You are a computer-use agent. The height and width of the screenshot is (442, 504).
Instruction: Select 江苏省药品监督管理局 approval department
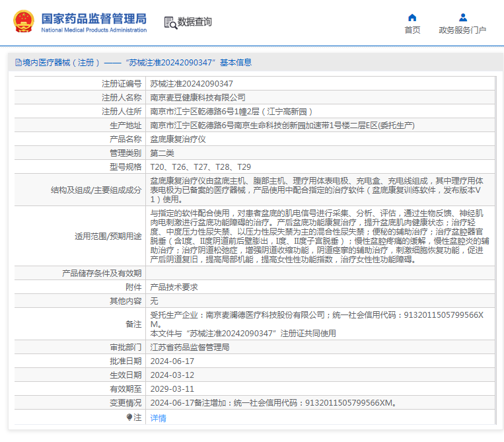tap(190, 347)
